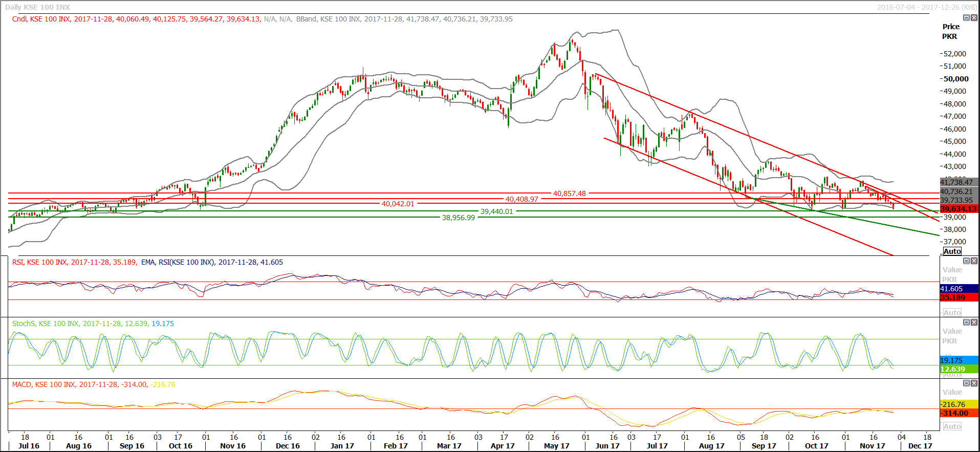Toggle Auto scaling on the price axis
980x452 pixels.
click(952, 251)
